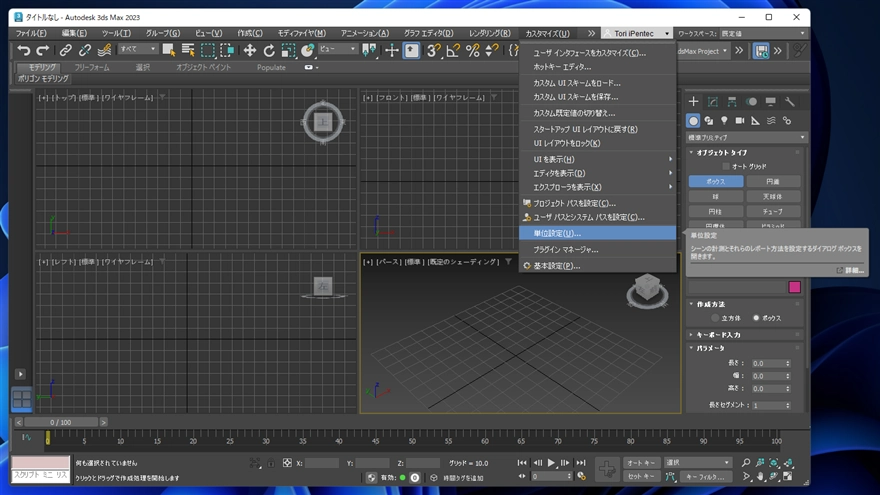Toggle the Selection Lock padlock icon
Screen dimensions: 880x495
[x=271, y=463]
